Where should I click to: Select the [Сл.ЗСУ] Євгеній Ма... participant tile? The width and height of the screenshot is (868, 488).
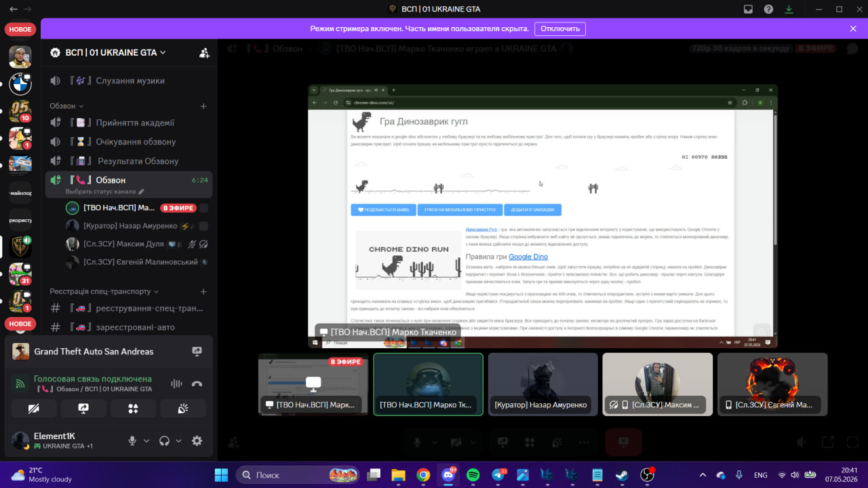772,384
